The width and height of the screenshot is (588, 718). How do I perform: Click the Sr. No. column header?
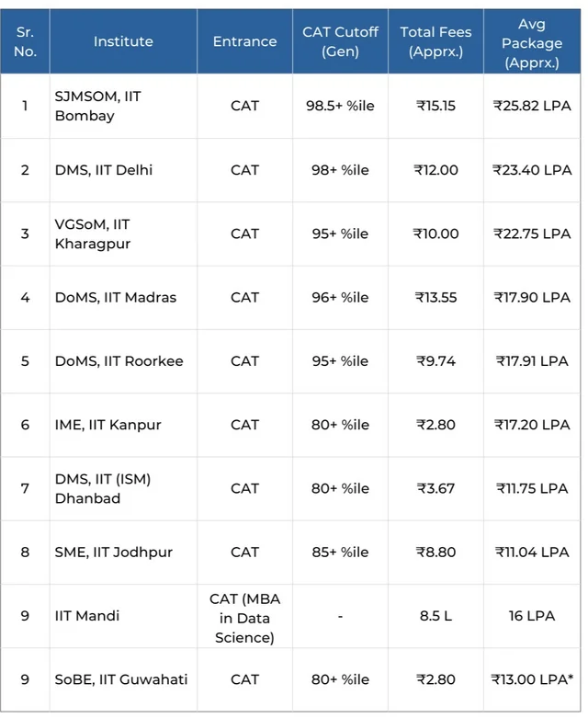click(x=26, y=41)
